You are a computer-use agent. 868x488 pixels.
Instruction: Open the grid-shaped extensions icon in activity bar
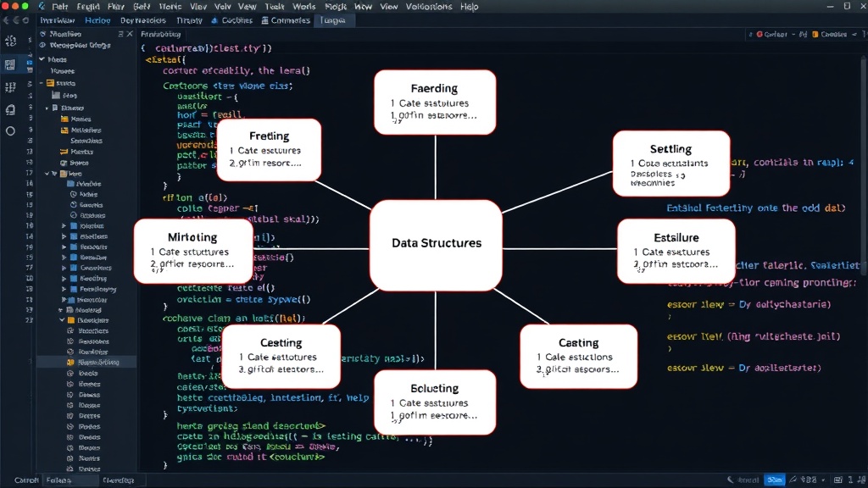click(10, 87)
